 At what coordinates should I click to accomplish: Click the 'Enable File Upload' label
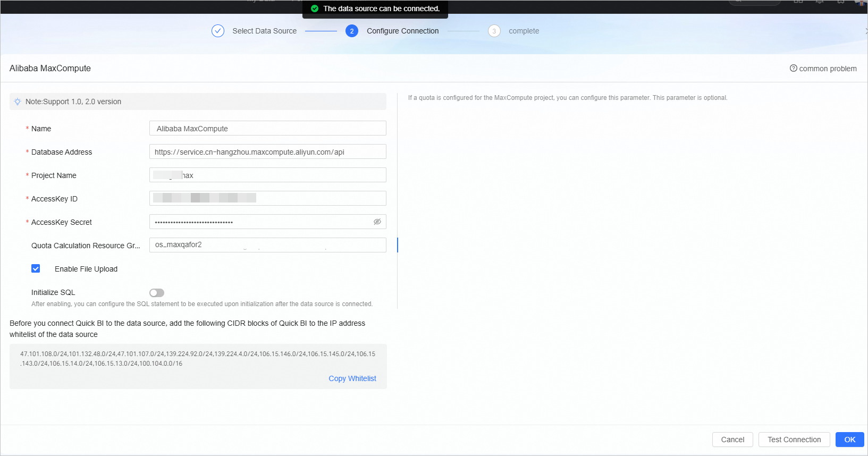click(86, 269)
